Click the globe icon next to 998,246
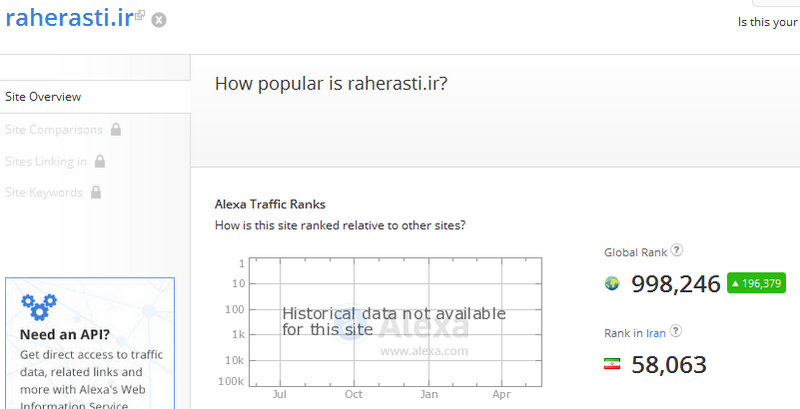800x409 pixels. pyautogui.click(x=612, y=283)
